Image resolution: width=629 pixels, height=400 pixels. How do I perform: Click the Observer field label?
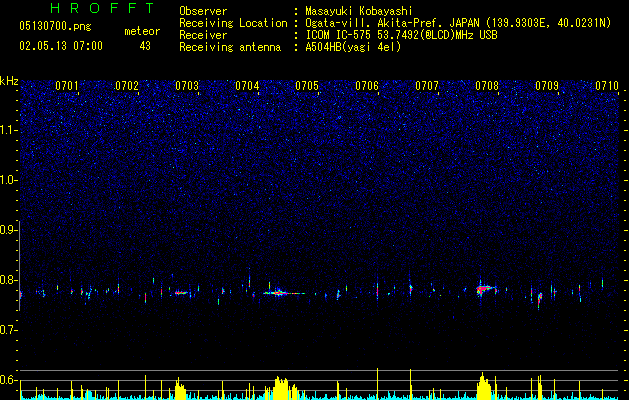(x=203, y=11)
